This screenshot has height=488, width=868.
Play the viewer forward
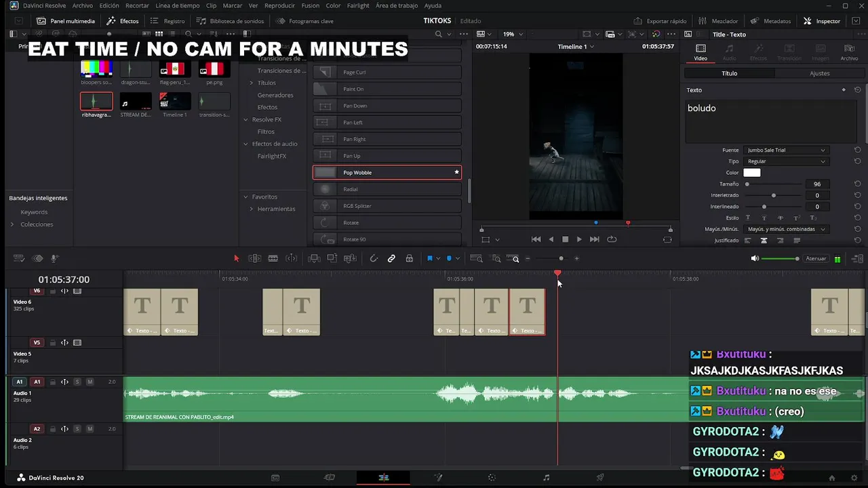click(x=578, y=239)
